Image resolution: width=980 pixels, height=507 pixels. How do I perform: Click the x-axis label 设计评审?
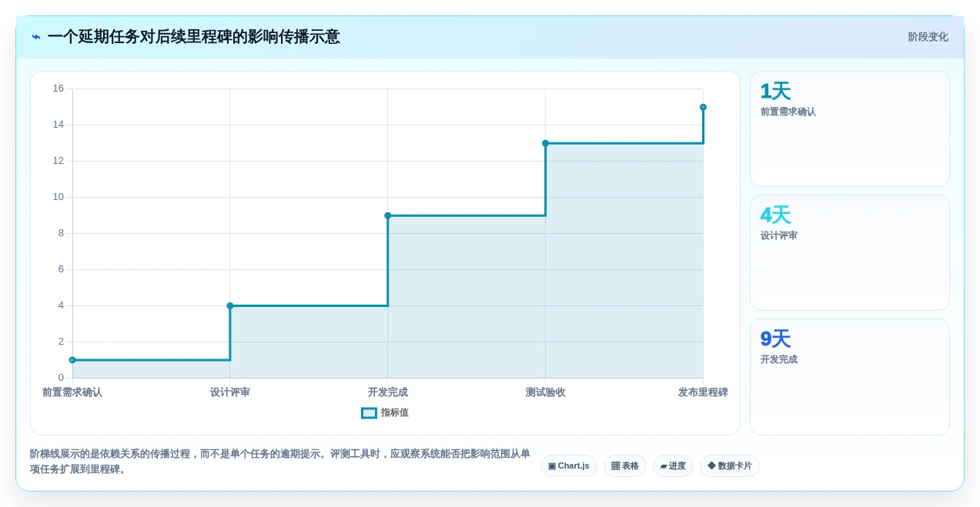coord(230,392)
